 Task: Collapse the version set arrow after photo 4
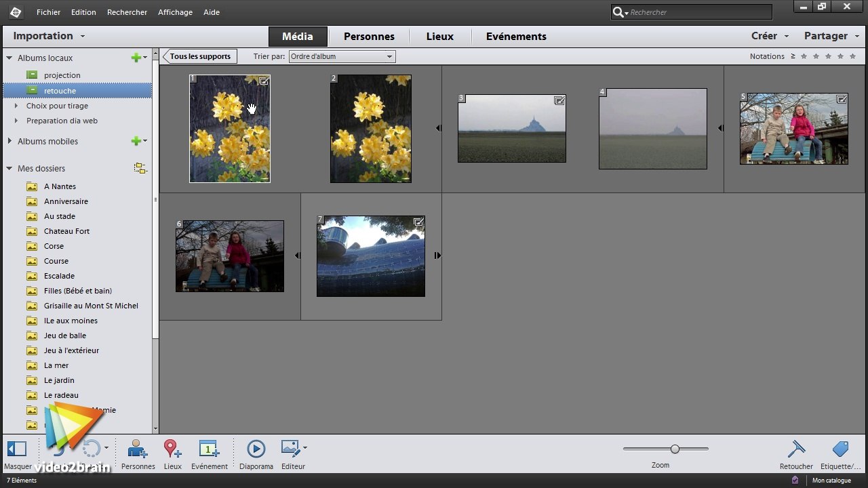pyautogui.click(x=720, y=128)
